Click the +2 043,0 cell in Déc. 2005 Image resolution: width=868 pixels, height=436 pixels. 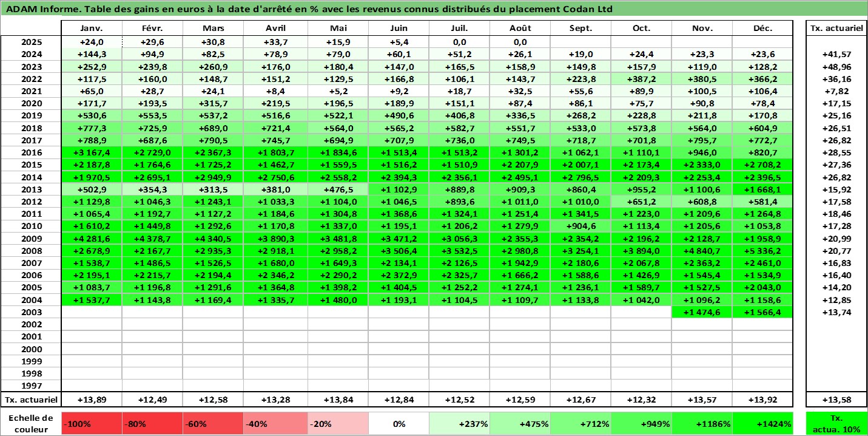point(762,287)
